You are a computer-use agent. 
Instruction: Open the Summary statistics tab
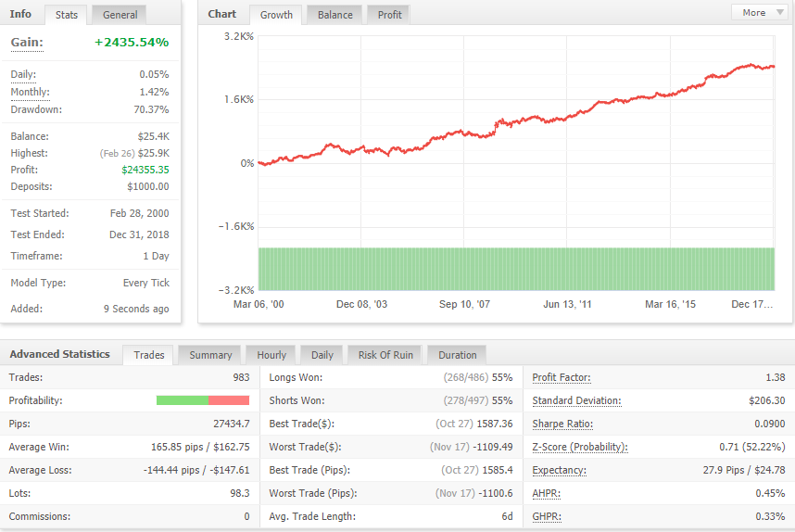pos(210,355)
